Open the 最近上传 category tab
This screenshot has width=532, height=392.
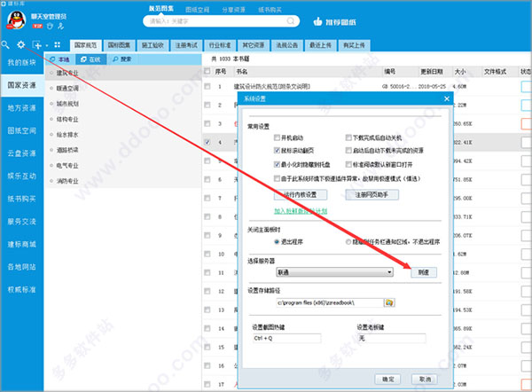321,45
